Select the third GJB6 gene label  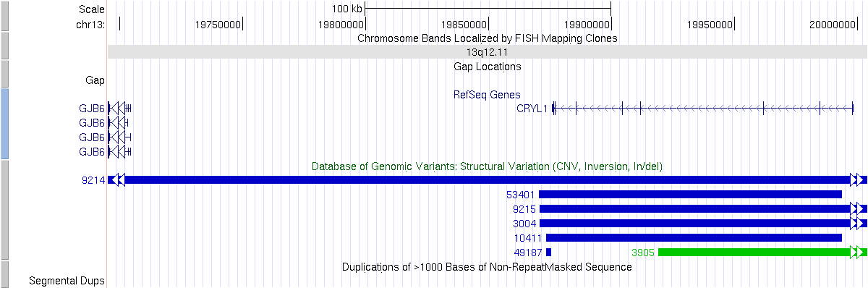point(92,137)
